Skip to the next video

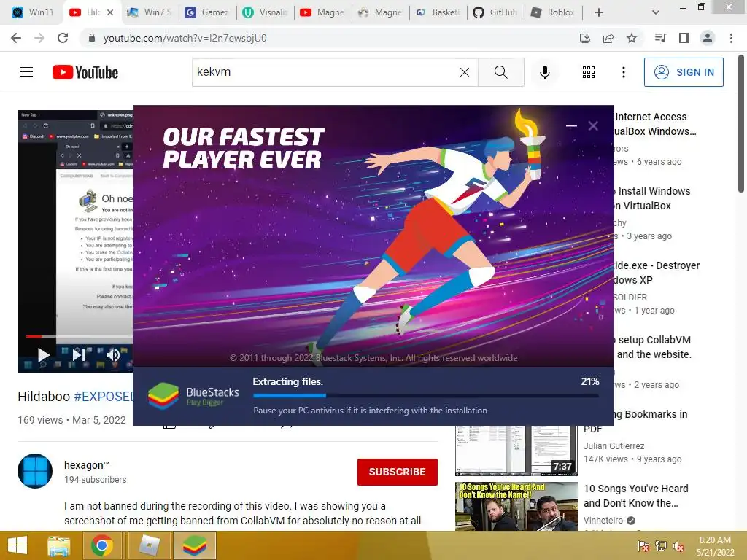pos(79,355)
